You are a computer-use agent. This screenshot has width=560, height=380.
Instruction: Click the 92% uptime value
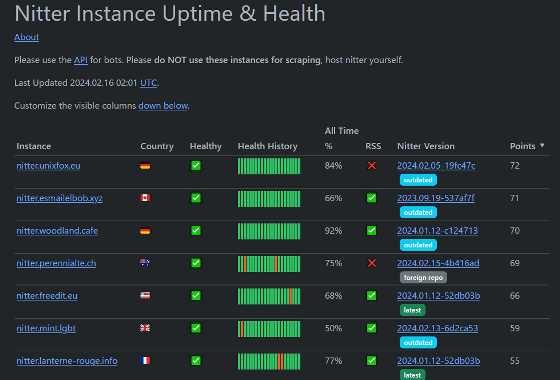coord(333,231)
